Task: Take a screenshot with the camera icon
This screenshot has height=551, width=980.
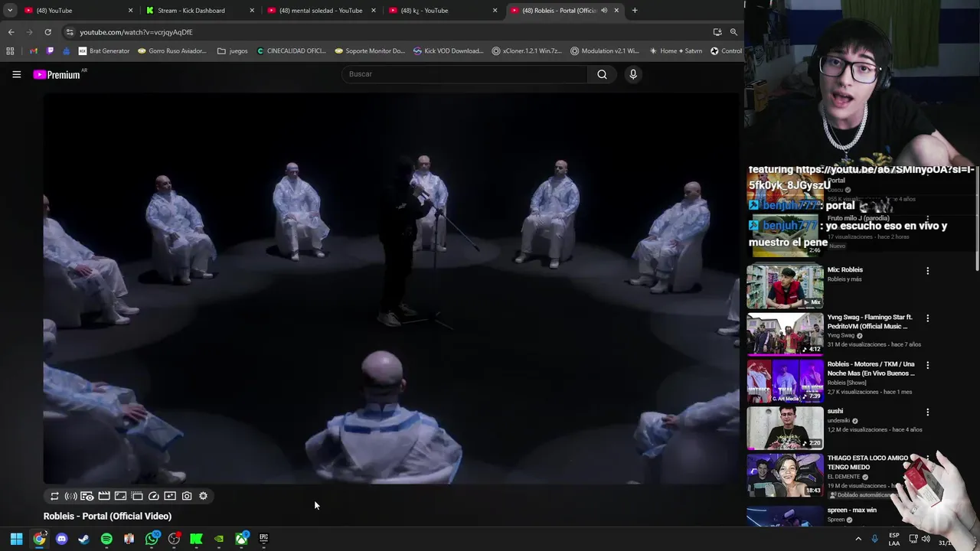Action: [187, 496]
